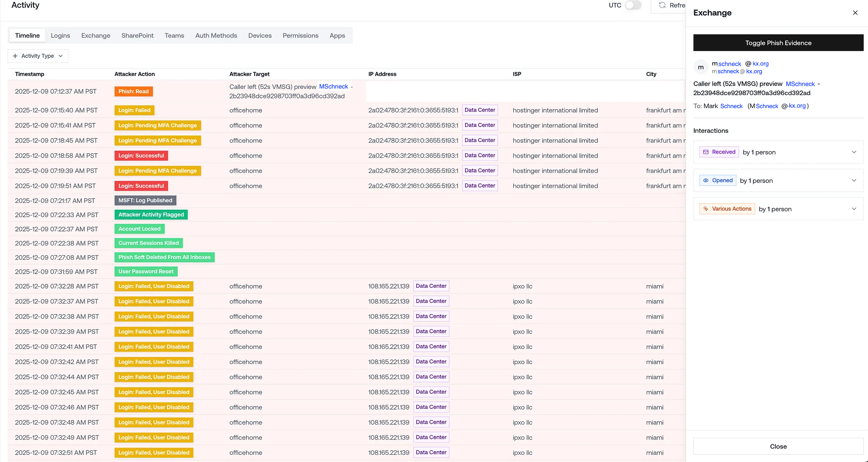Screen dimensions: 868x462
Task: Click the Timestamp column header
Action: point(30,74)
